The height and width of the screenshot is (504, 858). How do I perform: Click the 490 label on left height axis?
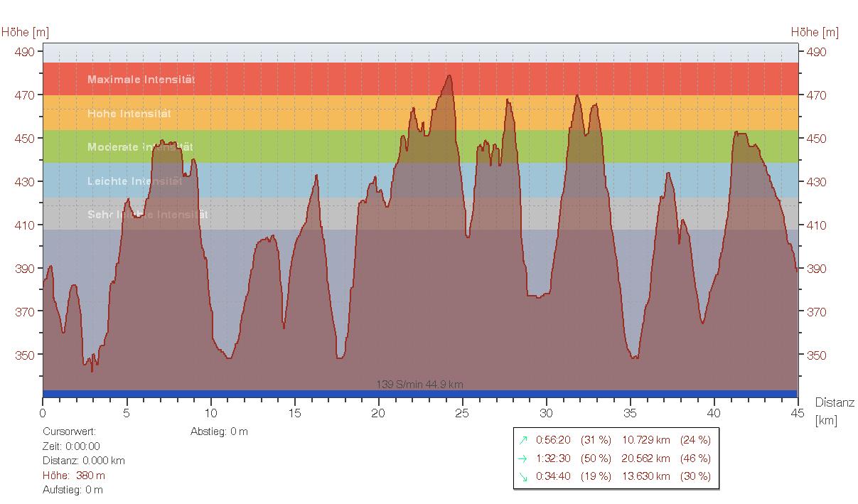point(25,52)
